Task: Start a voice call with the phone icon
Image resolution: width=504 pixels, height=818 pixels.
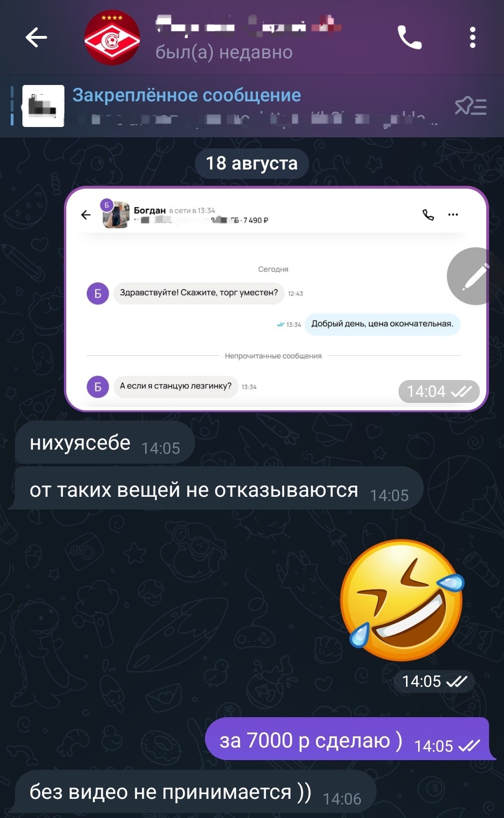Action: point(409,37)
